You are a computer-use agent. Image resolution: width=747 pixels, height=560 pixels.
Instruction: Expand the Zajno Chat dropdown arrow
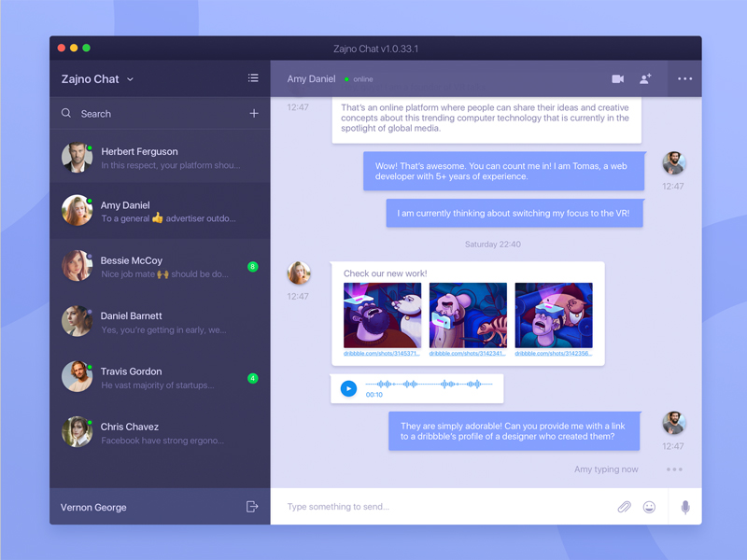tap(131, 79)
